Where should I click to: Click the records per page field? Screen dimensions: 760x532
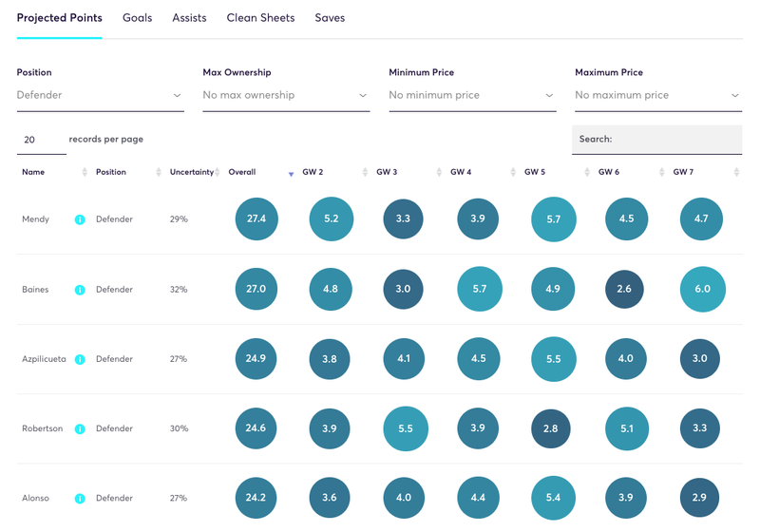coord(42,140)
